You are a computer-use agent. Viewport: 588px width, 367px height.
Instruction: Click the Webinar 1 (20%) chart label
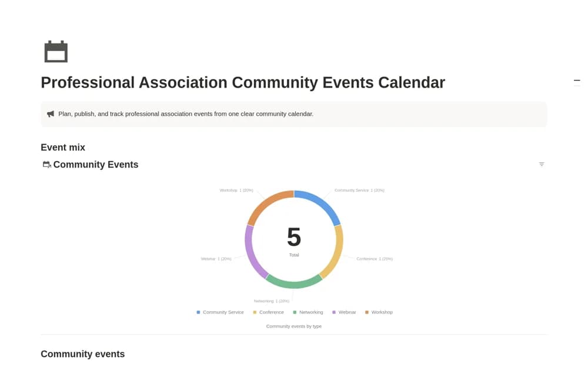click(216, 259)
